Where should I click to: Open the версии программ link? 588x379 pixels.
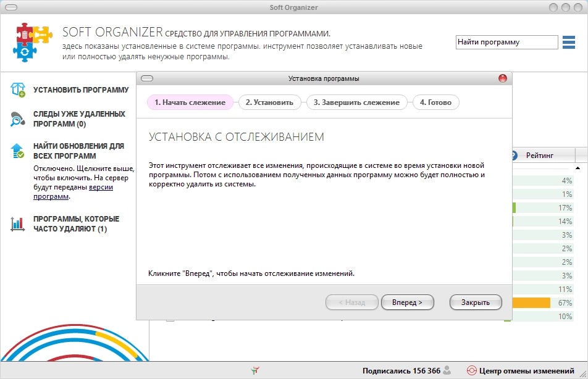73,191
